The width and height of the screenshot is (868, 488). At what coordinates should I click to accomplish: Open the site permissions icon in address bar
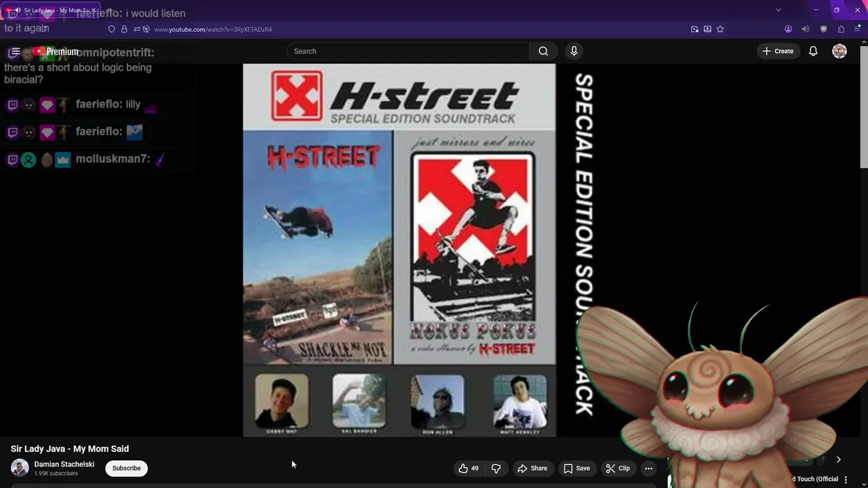point(136,29)
